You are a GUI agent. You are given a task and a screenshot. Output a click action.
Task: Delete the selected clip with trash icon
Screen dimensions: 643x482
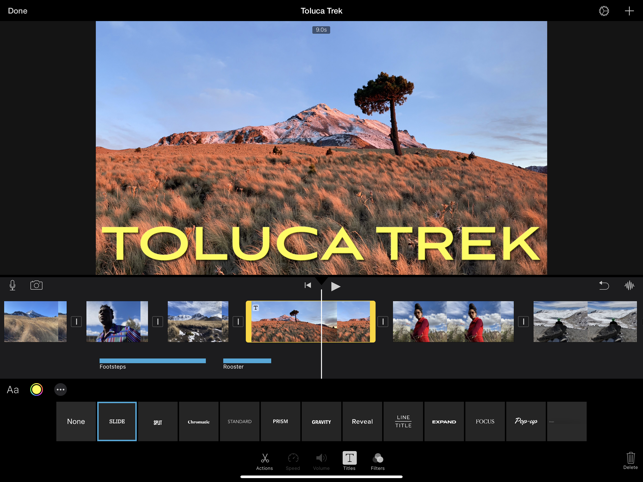[631, 461]
